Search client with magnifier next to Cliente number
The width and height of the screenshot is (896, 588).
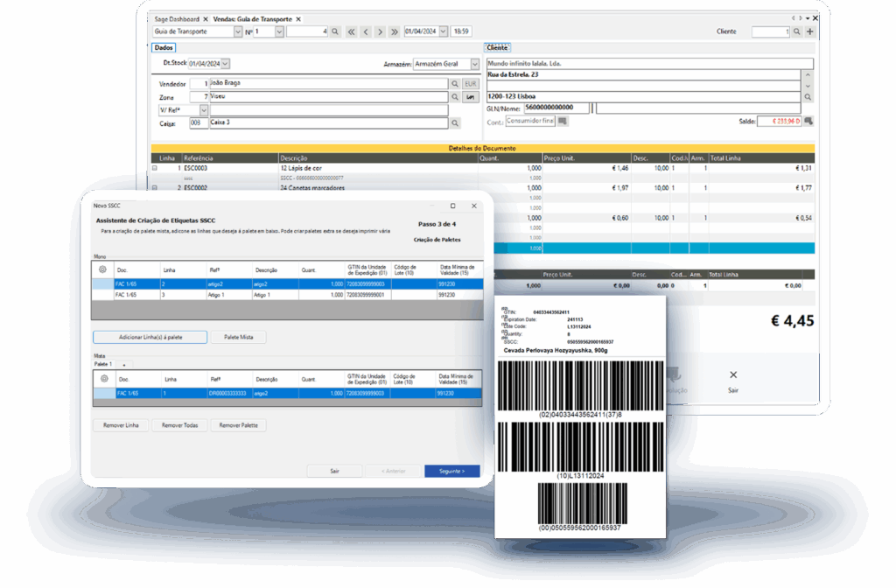796,32
